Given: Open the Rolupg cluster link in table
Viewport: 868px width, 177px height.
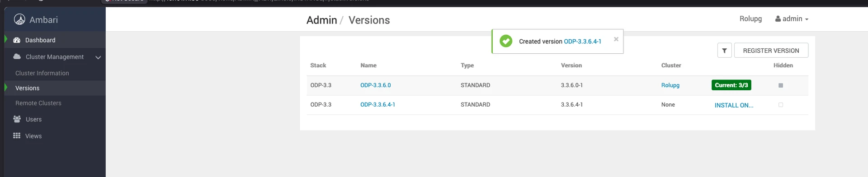Looking at the screenshot, I should point(670,85).
